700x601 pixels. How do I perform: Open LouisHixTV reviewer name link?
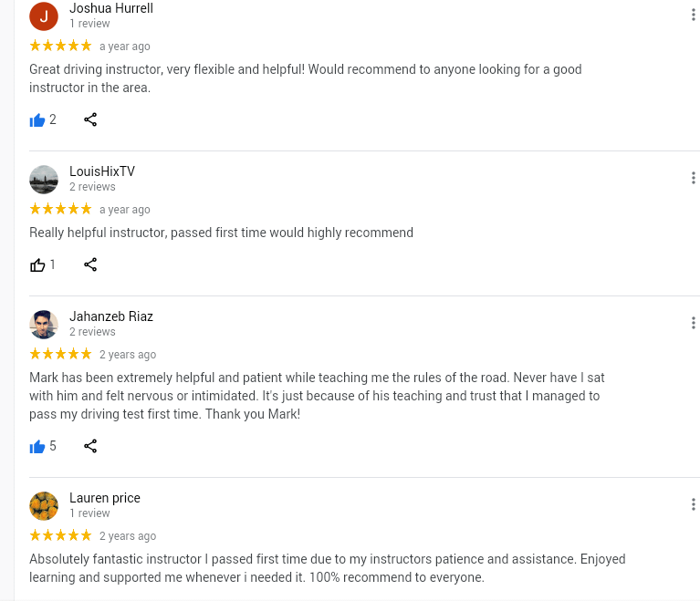pyautogui.click(x=102, y=171)
